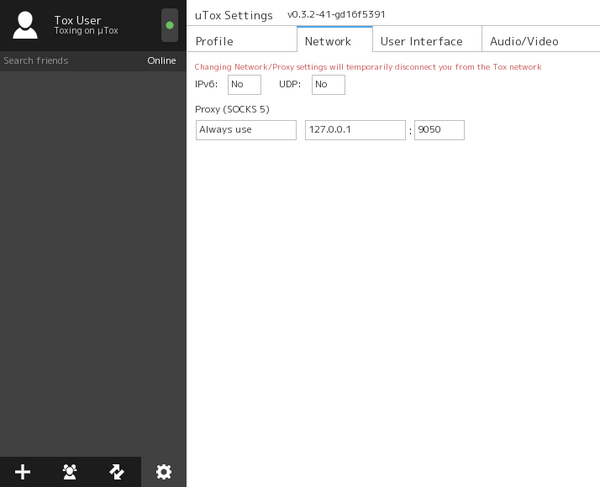Click the Add friend plus icon
This screenshot has height=487, width=600.
click(x=23, y=472)
